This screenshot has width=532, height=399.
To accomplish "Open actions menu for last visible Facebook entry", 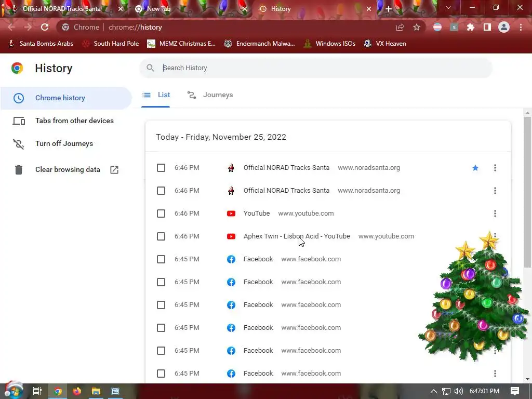I will (495, 373).
